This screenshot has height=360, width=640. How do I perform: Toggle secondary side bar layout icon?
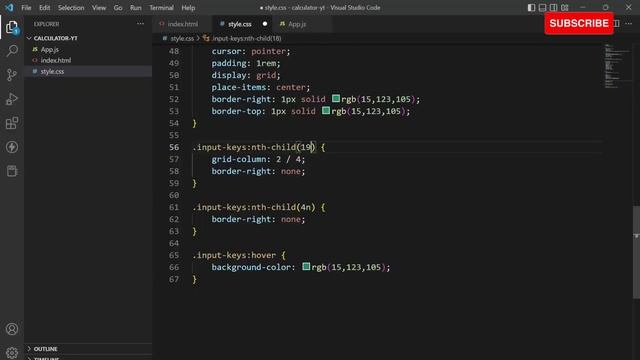[x=553, y=7]
